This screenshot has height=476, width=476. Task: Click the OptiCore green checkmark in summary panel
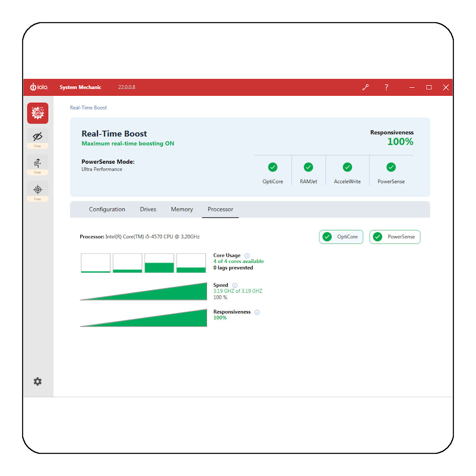272,167
